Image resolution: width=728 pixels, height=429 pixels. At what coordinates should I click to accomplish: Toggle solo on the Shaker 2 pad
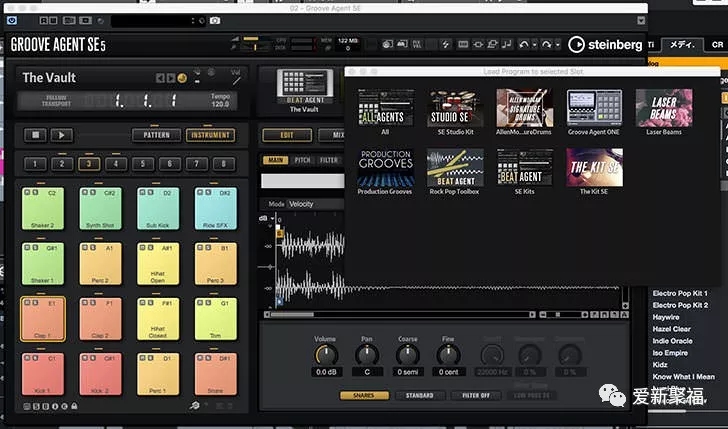[35, 193]
